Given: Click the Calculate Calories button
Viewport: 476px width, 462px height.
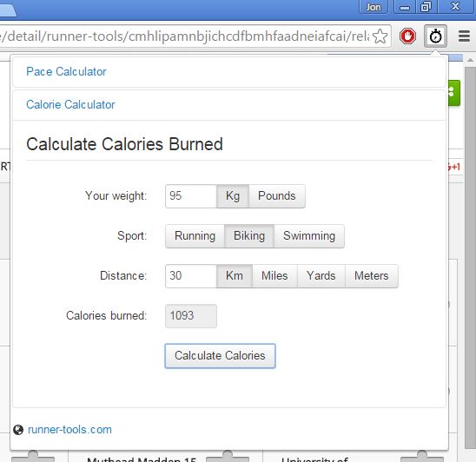Looking at the screenshot, I should tap(220, 356).
